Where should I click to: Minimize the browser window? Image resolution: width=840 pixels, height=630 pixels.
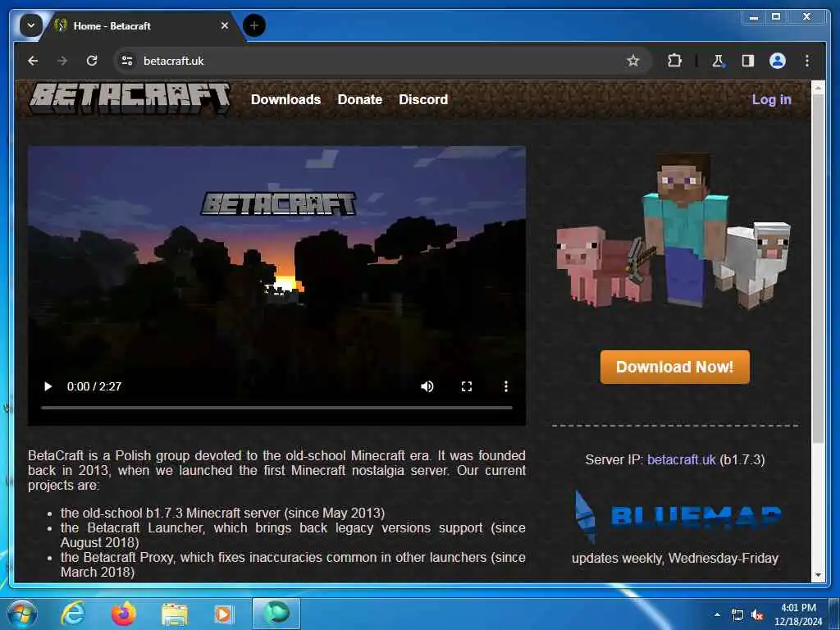tap(754, 17)
